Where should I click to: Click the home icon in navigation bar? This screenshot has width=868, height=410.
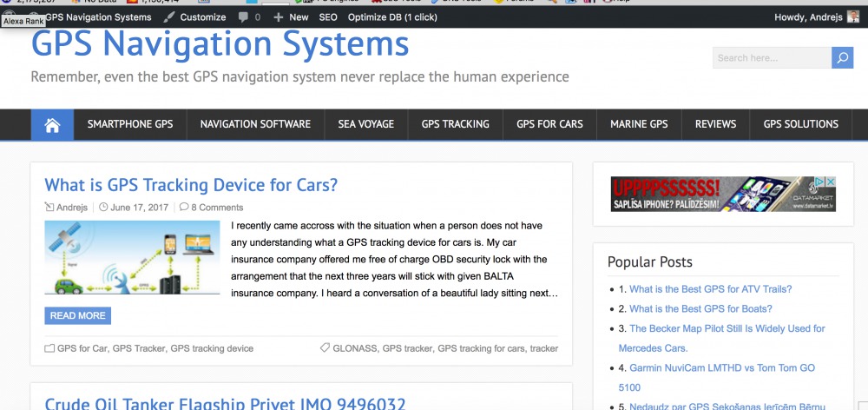(x=52, y=125)
